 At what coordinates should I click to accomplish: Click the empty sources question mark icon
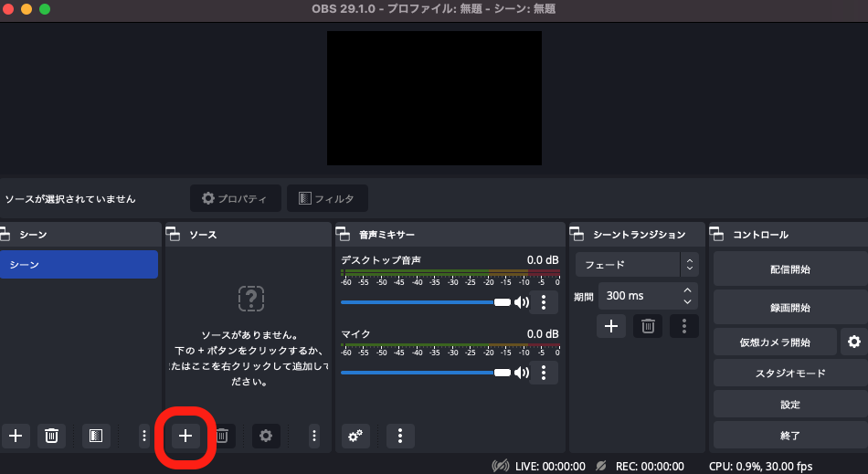[250, 299]
